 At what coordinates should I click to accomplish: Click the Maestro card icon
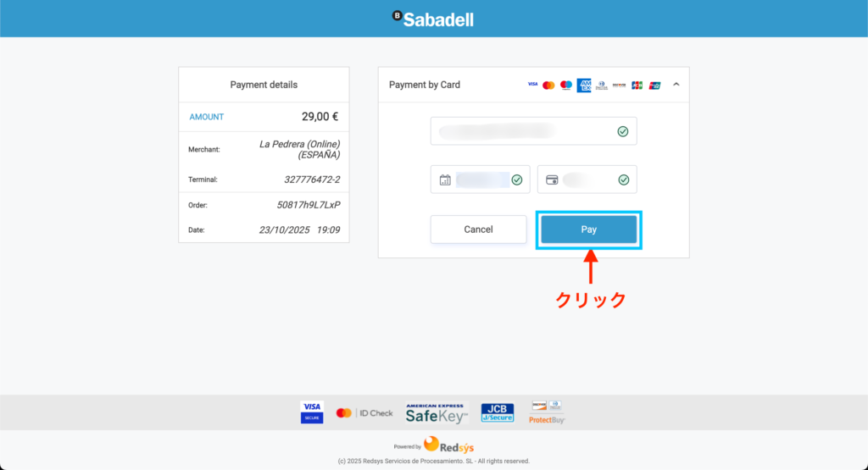point(566,85)
